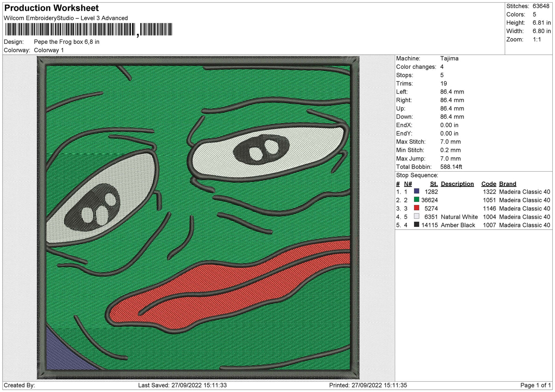Viewport: 555px width, 392px height.
Task: Click the green swatch for code 1051
Action: point(416,200)
